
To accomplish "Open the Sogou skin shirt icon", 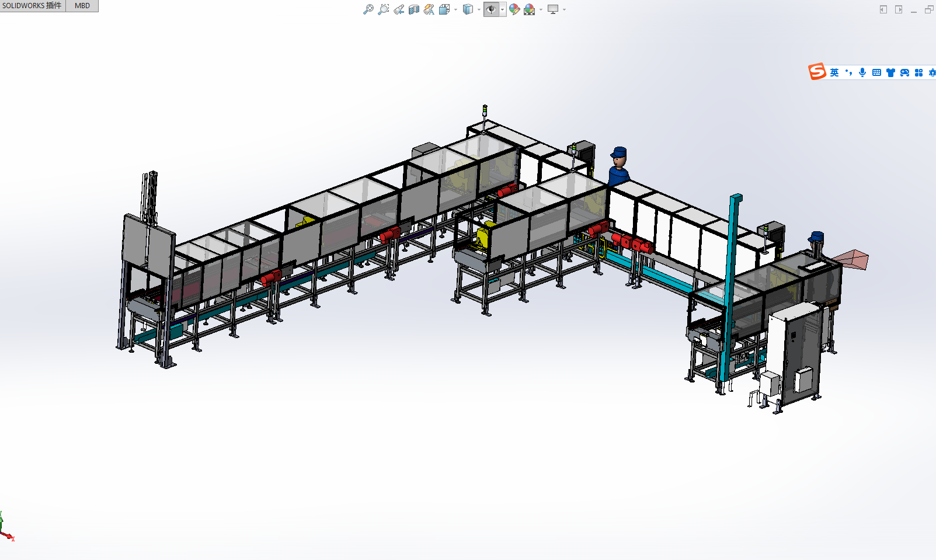I will pos(890,72).
